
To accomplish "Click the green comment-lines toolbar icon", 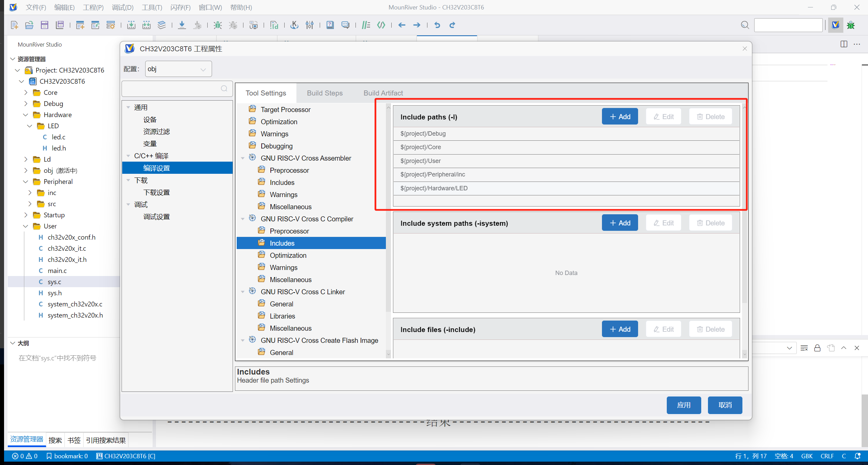I will [x=366, y=25].
